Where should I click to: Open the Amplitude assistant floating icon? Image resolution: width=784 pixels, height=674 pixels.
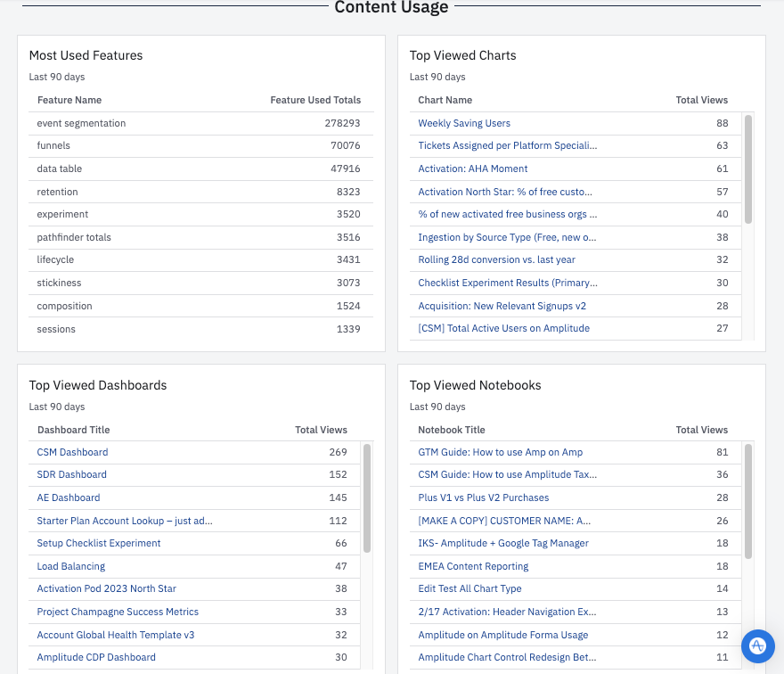[x=756, y=646]
